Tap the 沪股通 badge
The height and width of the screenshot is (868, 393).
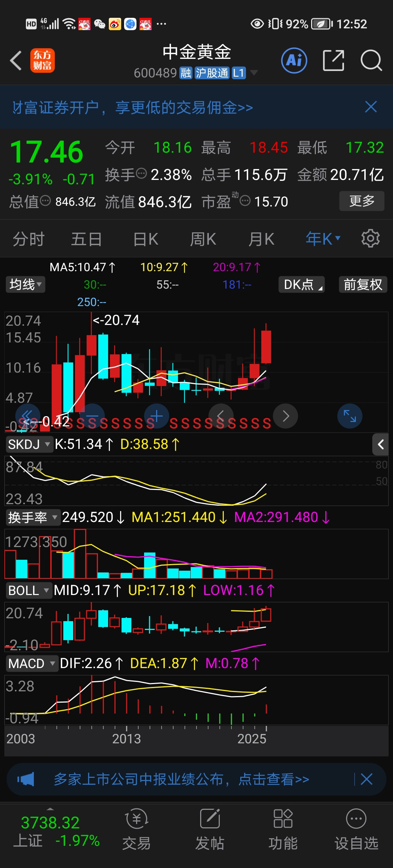(212, 73)
